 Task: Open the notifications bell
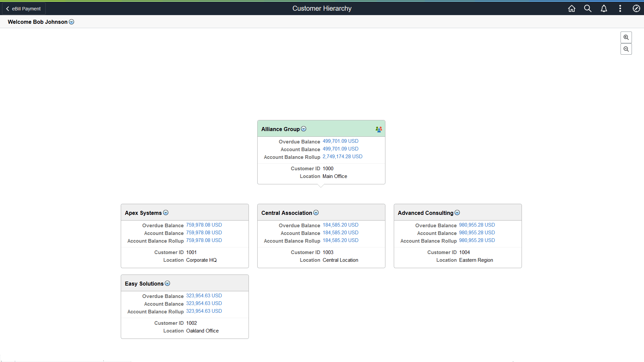coord(604,9)
